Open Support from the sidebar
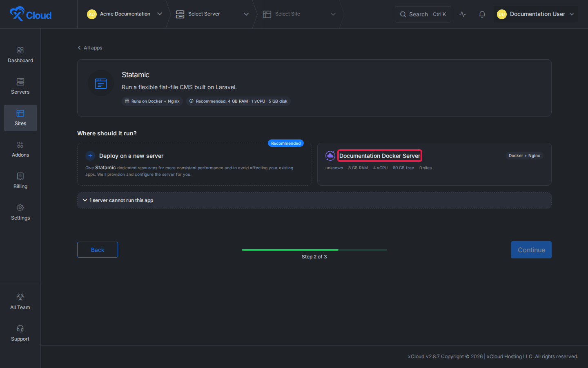Screen dimensions: 588x368 tap(20, 334)
